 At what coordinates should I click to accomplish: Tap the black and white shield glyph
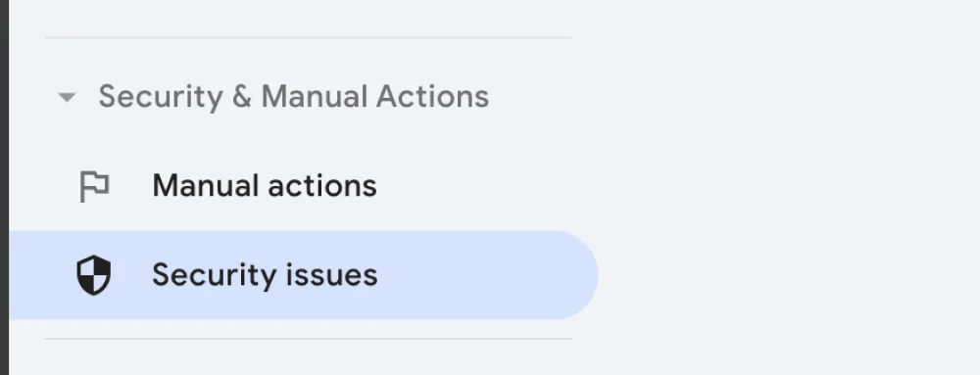pyautogui.click(x=94, y=276)
